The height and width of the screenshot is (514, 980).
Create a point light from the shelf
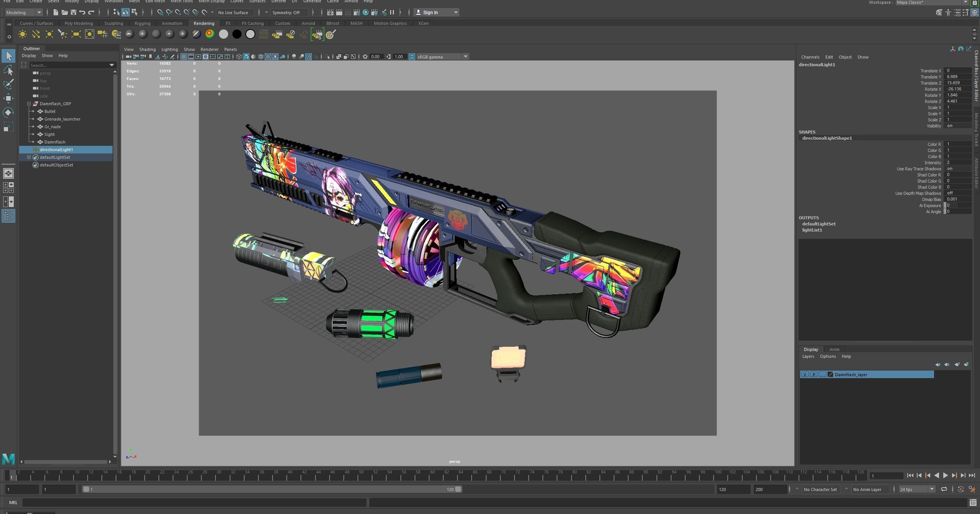click(x=49, y=34)
